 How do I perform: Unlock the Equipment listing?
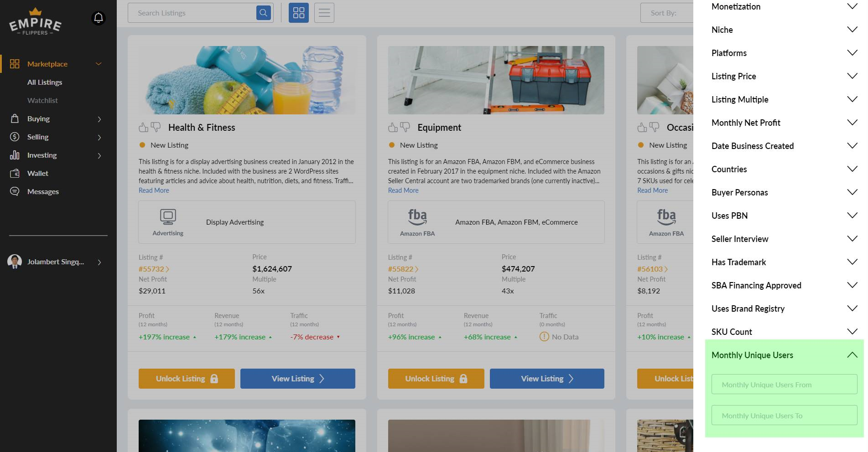436,379
